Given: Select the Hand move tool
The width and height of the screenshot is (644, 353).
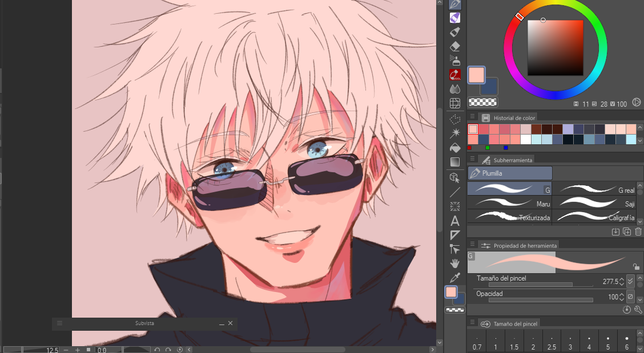Looking at the screenshot, I should coord(454,263).
